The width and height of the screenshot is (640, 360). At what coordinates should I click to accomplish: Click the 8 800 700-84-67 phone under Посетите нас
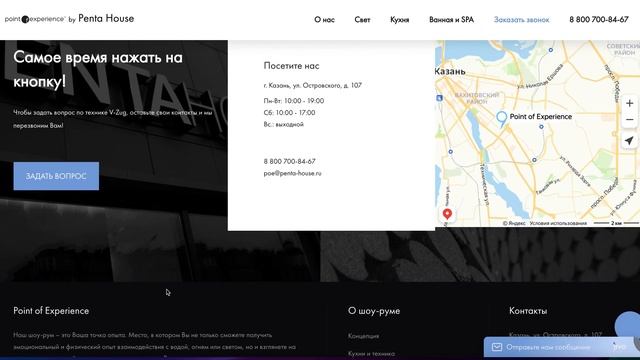(x=289, y=161)
